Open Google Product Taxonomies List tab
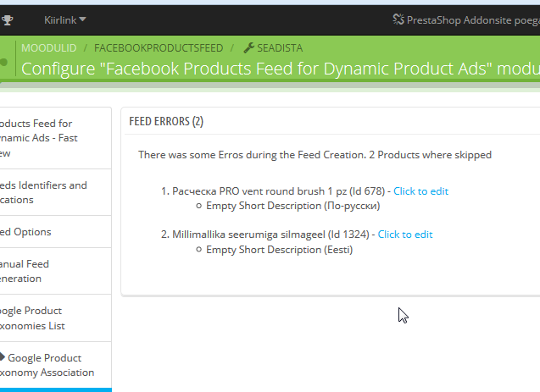The width and height of the screenshot is (540, 392). pos(34,317)
